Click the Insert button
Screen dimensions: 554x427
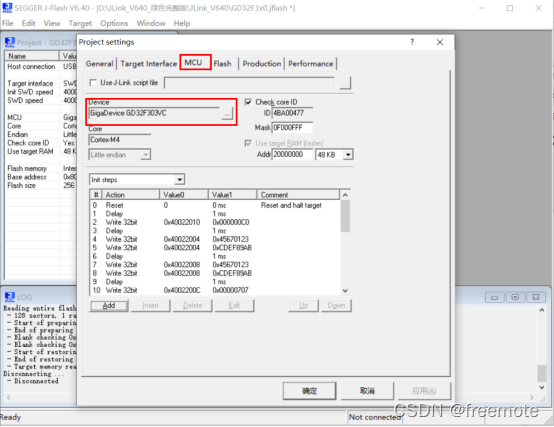pyautogui.click(x=151, y=306)
